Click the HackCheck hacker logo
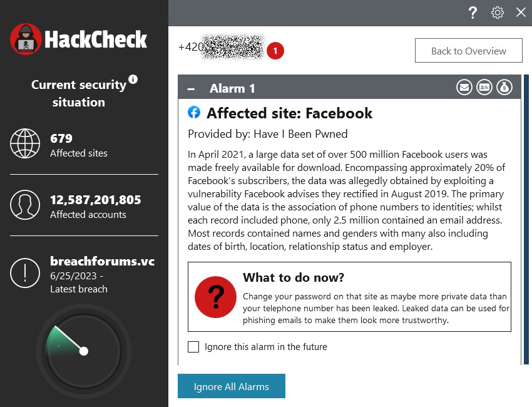The height and width of the screenshot is (407, 532). click(x=26, y=39)
